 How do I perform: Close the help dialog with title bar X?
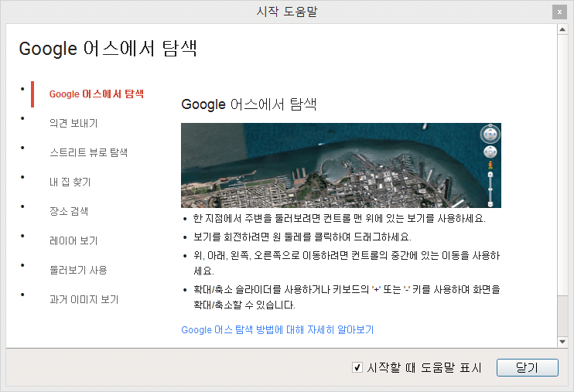559,12
